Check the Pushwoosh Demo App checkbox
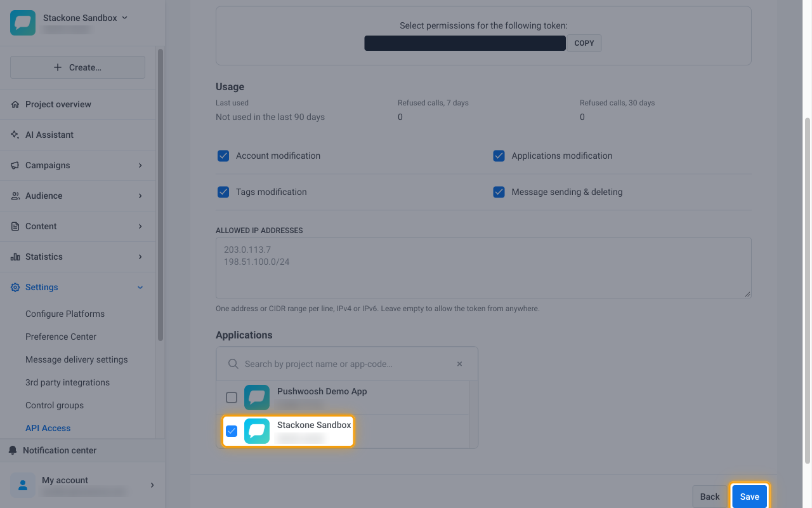The image size is (812, 508). pos(232,398)
